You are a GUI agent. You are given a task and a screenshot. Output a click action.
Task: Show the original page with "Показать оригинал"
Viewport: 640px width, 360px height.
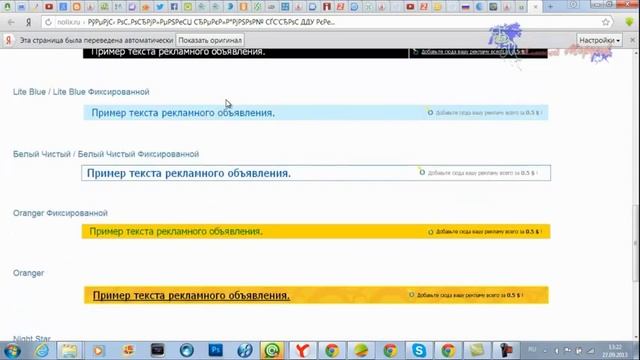[210, 40]
